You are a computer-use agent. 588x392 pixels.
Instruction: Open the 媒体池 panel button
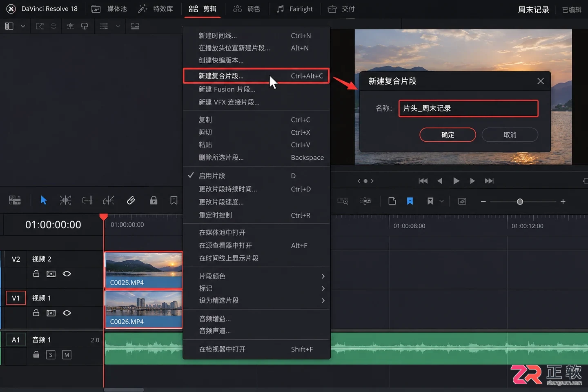coord(109,9)
